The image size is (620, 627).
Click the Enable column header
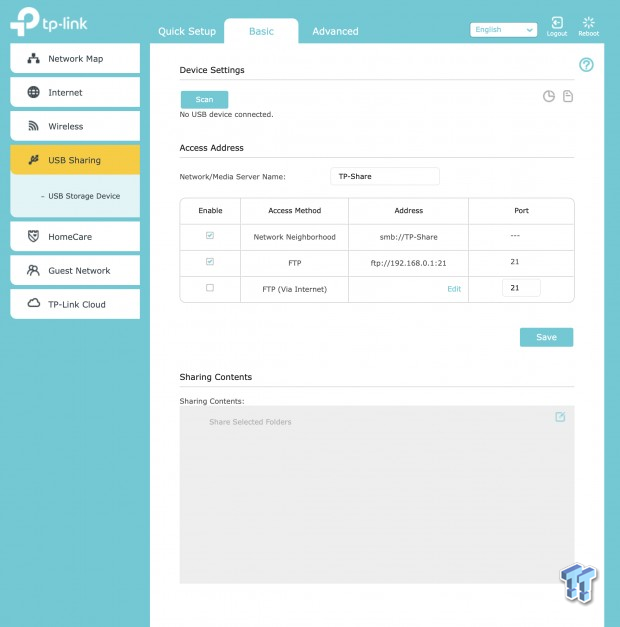pos(210,211)
